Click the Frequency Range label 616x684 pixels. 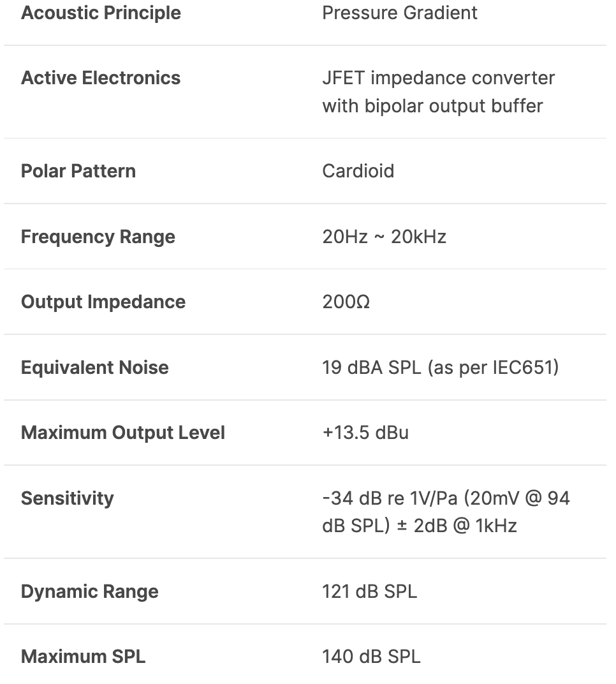pyautogui.click(x=98, y=237)
